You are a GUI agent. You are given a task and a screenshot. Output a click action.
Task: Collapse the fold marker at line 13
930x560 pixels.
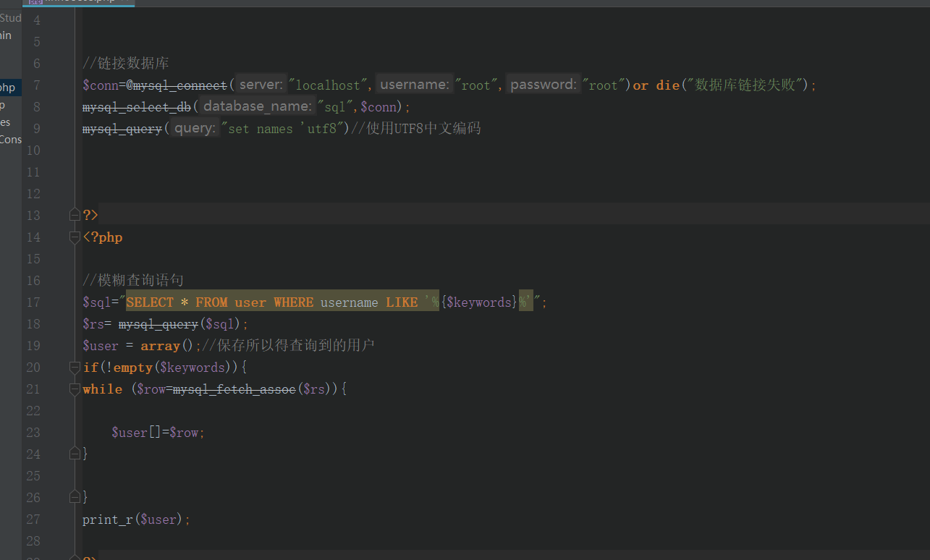pyautogui.click(x=75, y=215)
